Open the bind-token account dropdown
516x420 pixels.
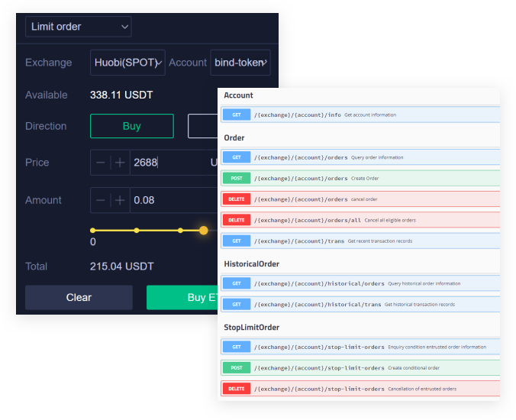(x=240, y=63)
